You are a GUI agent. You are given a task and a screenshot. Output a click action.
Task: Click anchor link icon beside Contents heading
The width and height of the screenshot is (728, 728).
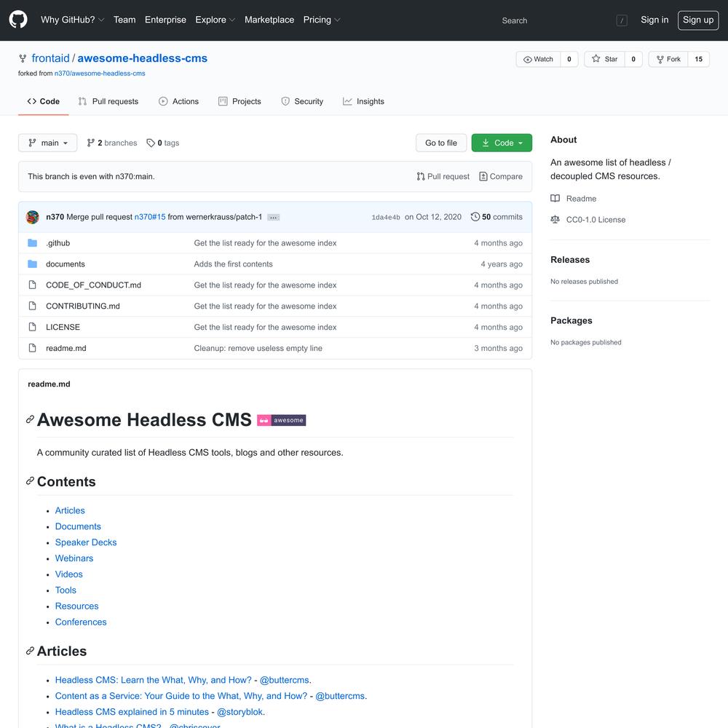(x=30, y=481)
